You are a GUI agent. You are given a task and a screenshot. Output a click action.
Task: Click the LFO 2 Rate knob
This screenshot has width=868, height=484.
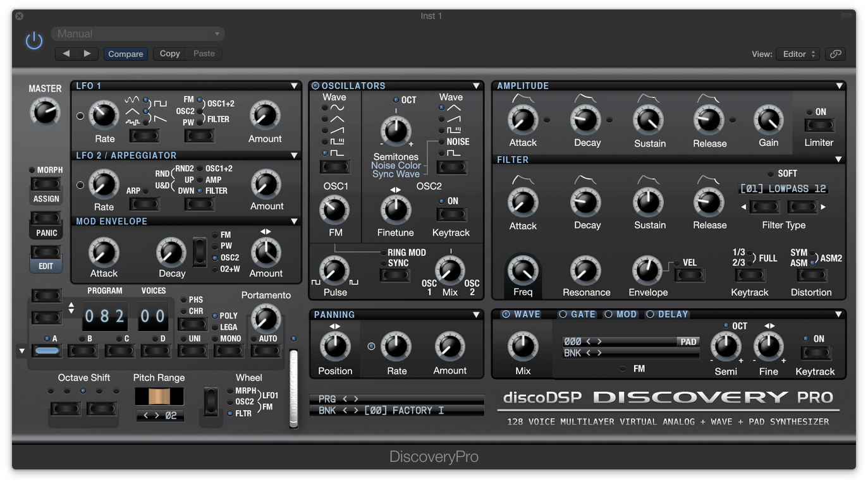coord(104,185)
